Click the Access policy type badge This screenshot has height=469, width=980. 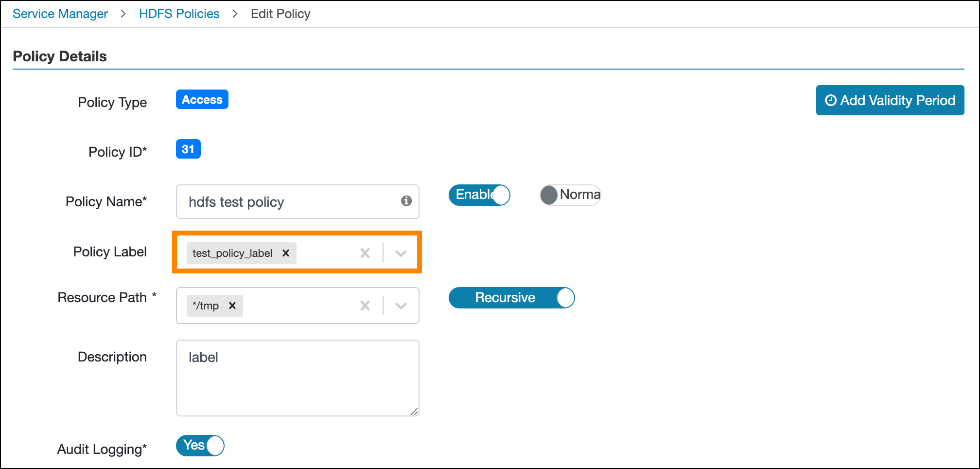point(202,100)
